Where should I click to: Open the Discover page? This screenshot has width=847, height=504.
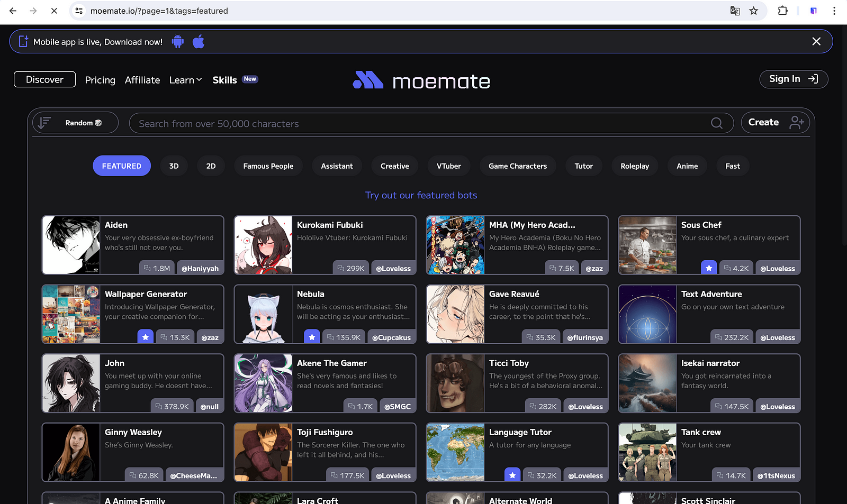pos(44,79)
